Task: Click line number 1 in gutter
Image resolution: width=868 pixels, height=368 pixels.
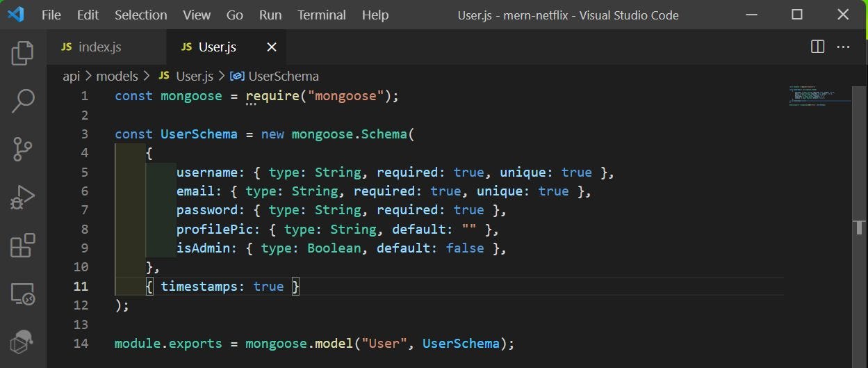Action: (x=85, y=96)
